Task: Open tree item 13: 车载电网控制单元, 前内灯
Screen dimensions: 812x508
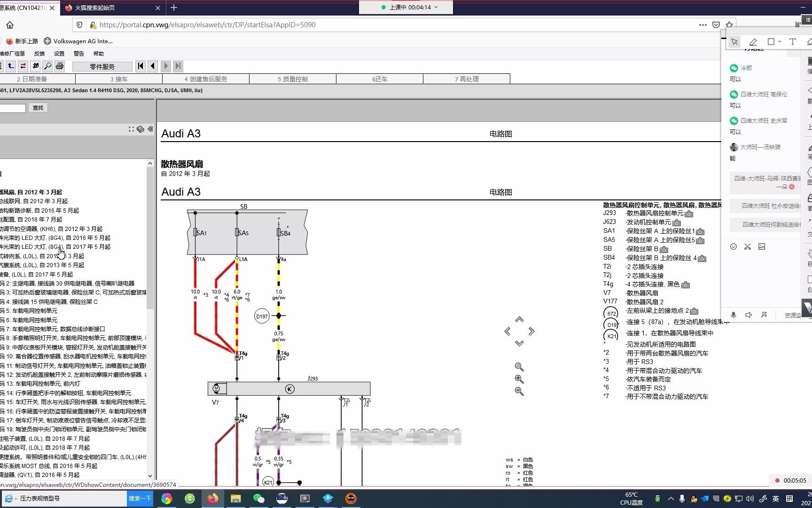Action: [x=40, y=384]
